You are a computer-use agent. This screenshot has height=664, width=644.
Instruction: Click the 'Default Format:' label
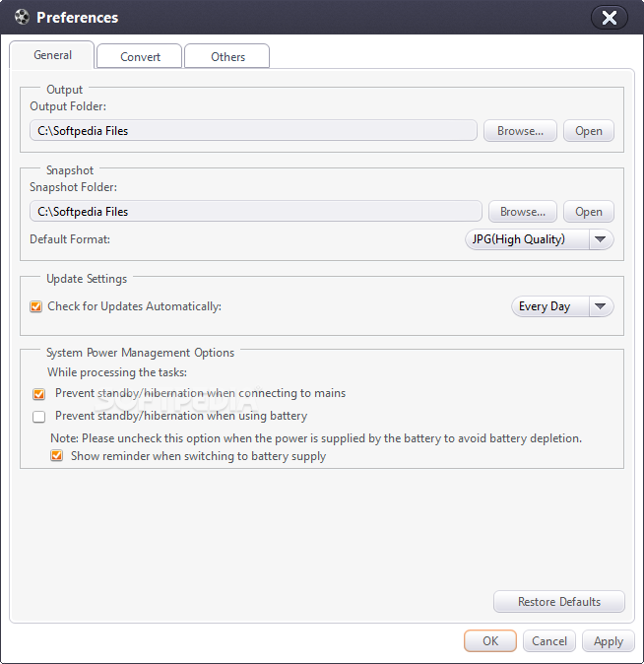[70, 239]
